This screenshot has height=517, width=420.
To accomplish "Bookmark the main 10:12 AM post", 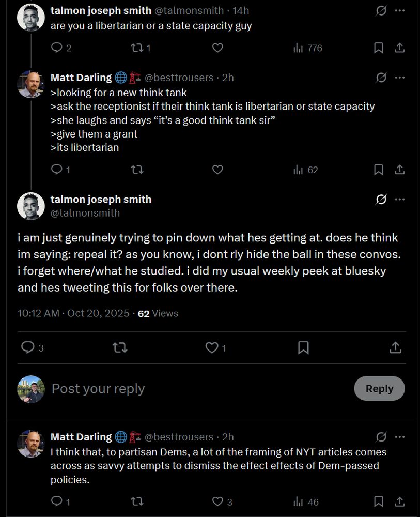I will click(304, 347).
